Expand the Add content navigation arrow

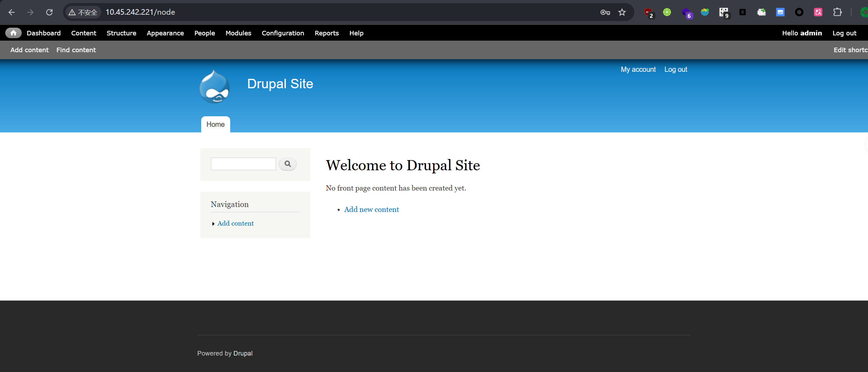pyautogui.click(x=213, y=224)
